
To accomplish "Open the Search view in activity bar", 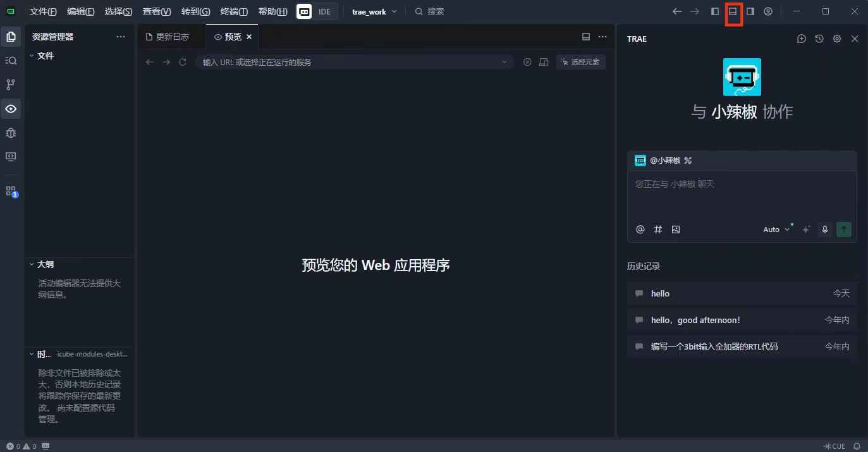I will [11, 61].
